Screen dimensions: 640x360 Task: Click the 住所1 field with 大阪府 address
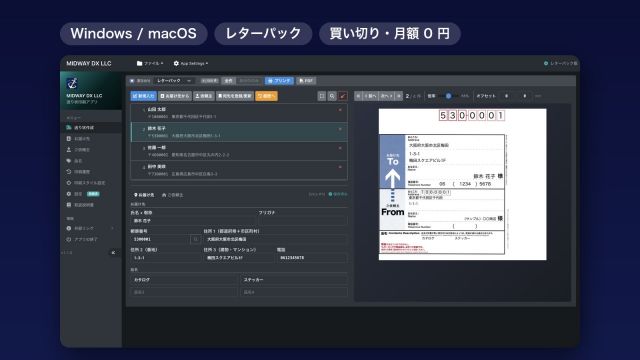click(x=276, y=239)
